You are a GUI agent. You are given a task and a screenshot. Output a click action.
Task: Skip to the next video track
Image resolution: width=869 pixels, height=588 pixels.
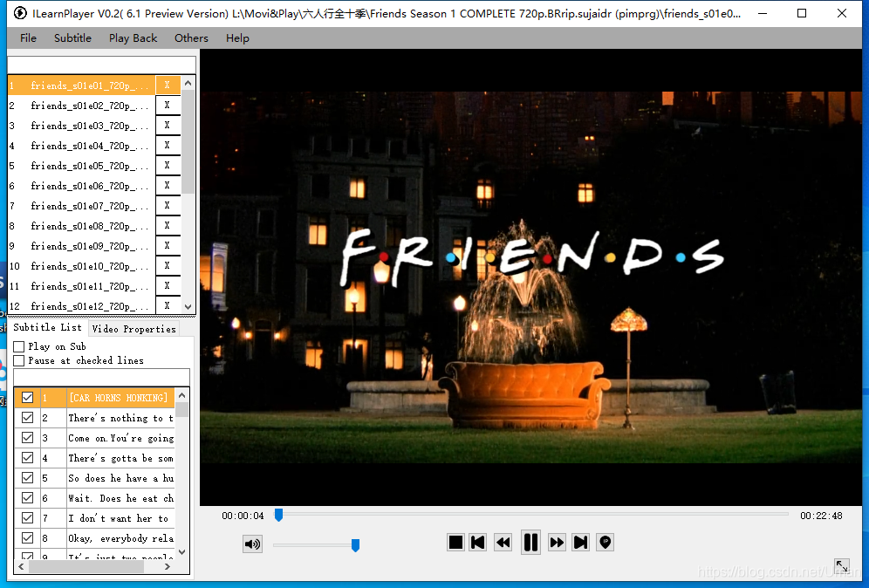pyautogui.click(x=580, y=542)
